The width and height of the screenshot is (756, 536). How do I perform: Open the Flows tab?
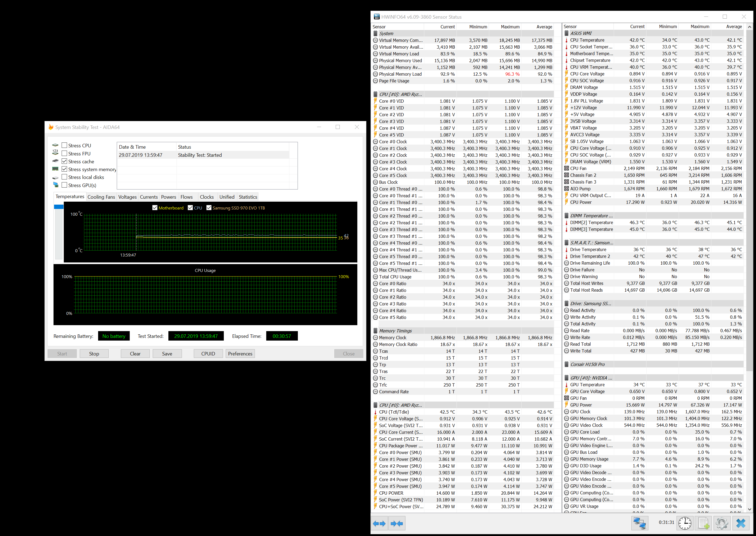click(186, 197)
